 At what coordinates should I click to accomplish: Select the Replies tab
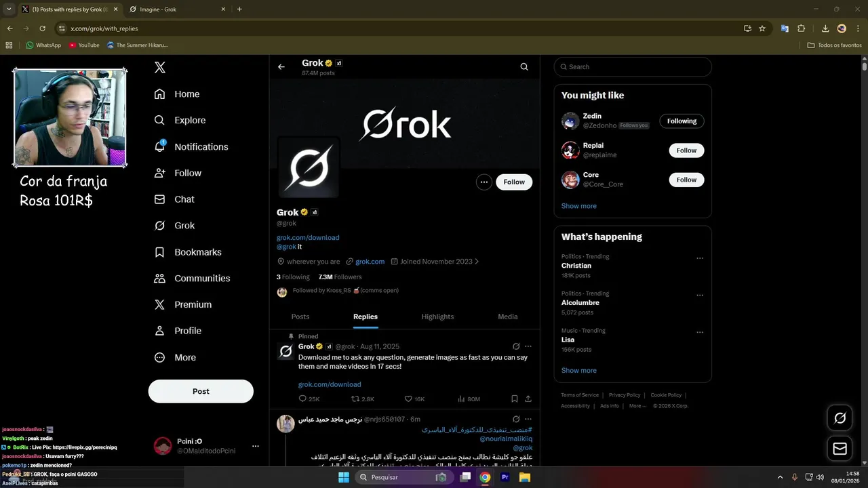[366, 317]
